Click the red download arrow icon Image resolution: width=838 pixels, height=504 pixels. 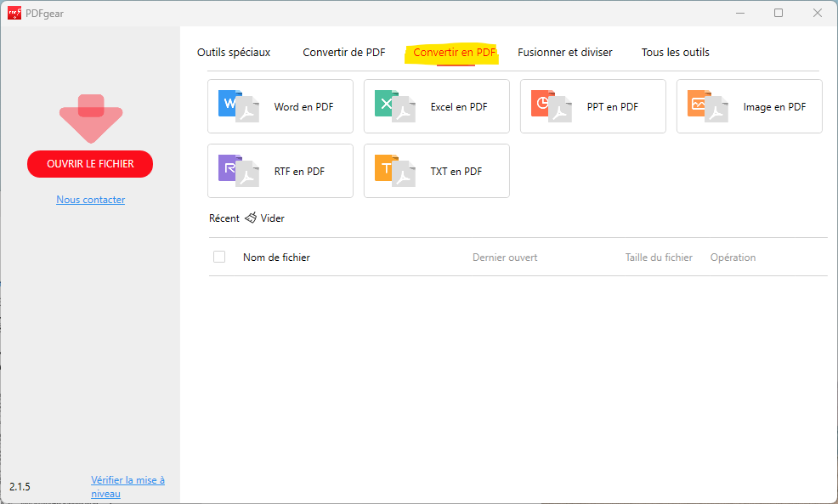pyautogui.click(x=91, y=119)
